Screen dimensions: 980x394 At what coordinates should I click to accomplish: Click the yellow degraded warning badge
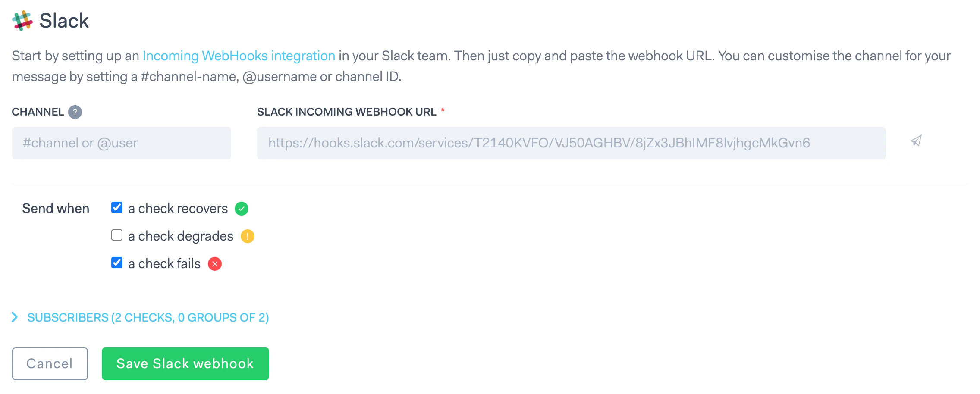pyautogui.click(x=247, y=236)
